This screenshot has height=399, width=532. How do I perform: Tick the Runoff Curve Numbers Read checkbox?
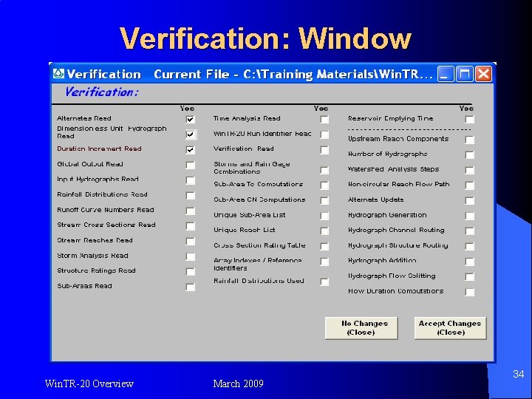(191, 211)
